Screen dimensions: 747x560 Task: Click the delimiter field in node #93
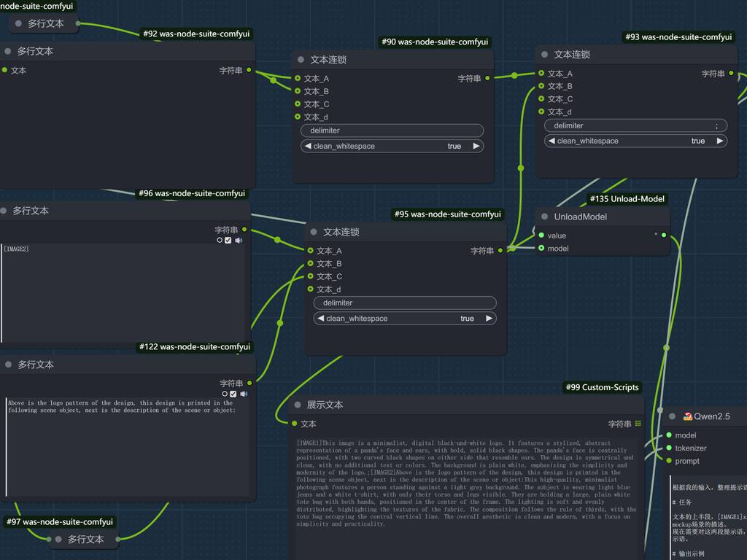coord(635,125)
